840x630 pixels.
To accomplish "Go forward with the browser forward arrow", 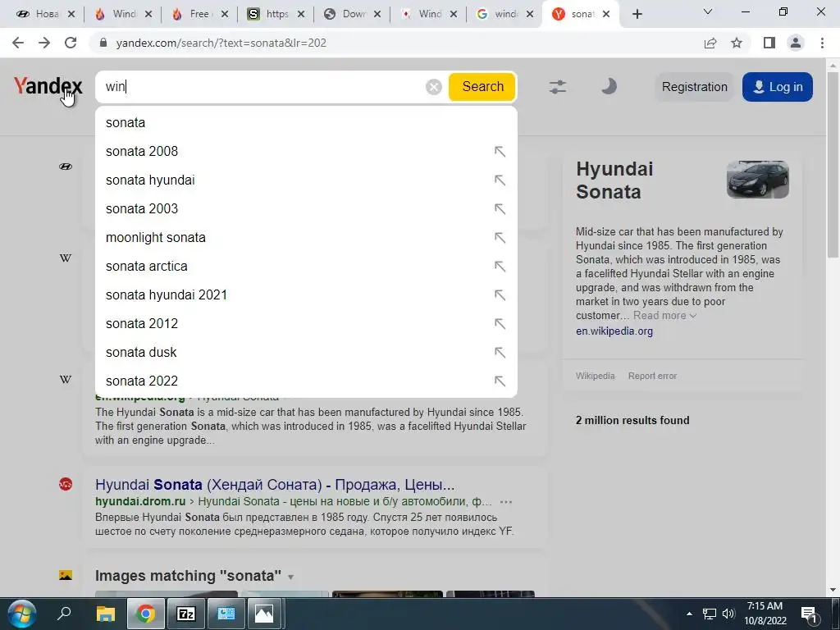I will (44, 43).
